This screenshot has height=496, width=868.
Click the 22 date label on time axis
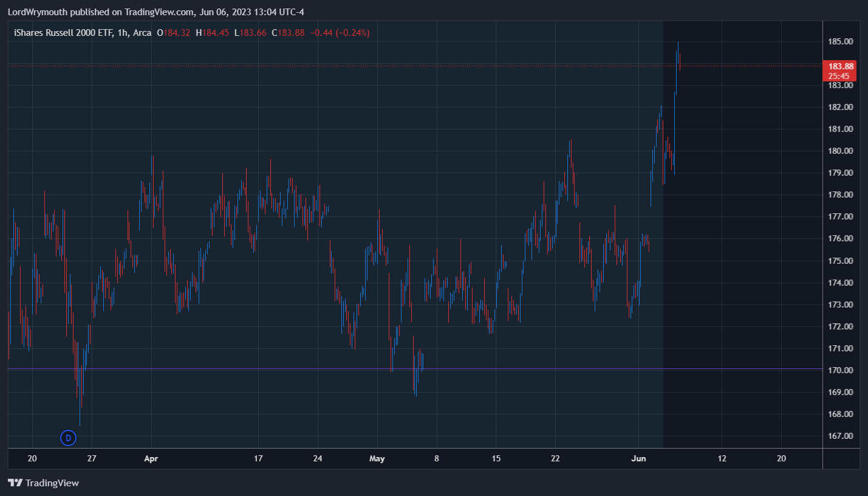click(x=555, y=459)
